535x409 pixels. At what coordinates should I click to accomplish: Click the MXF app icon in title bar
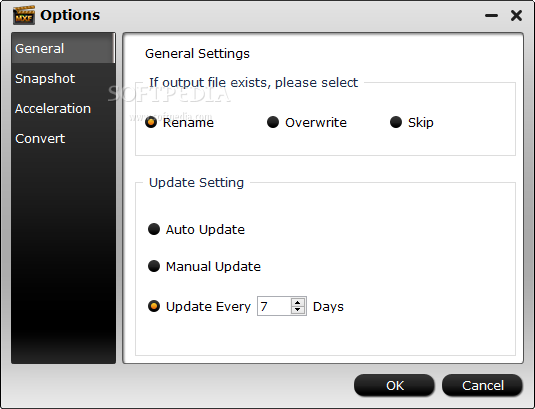click(x=24, y=15)
